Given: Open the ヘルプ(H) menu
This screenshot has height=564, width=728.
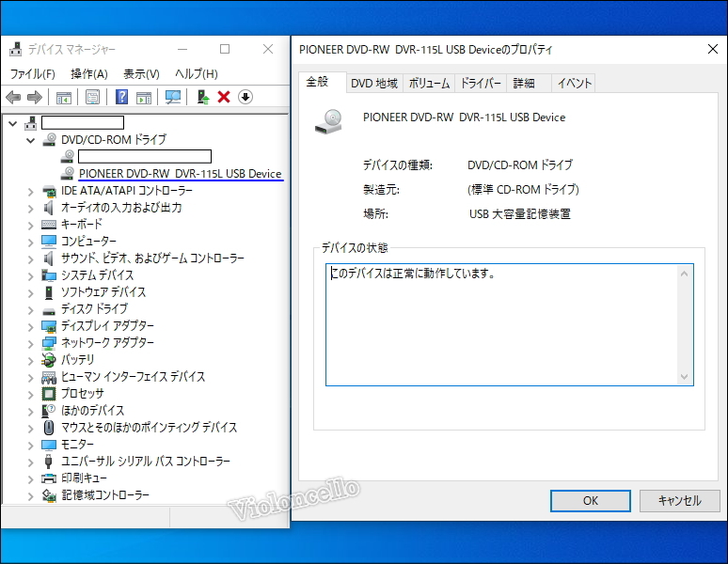Looking at the screenshot, I should tap(197, 73).
